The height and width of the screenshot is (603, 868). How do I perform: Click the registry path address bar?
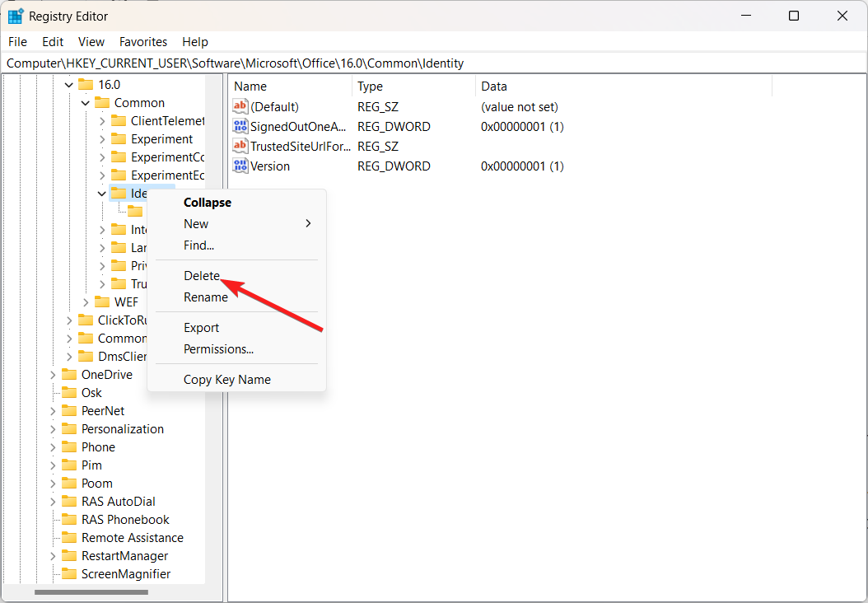tap(433, 63)
